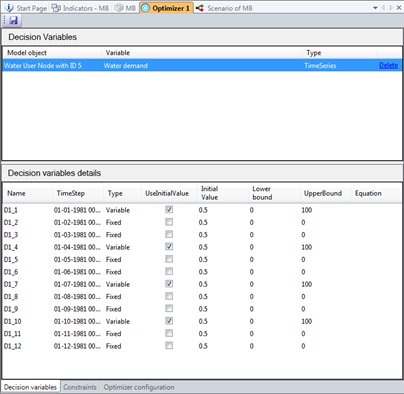This screenshot has height=394, width=404.
Task: Select the Decision variables bottom tab
Action: (x=30, y=387)
